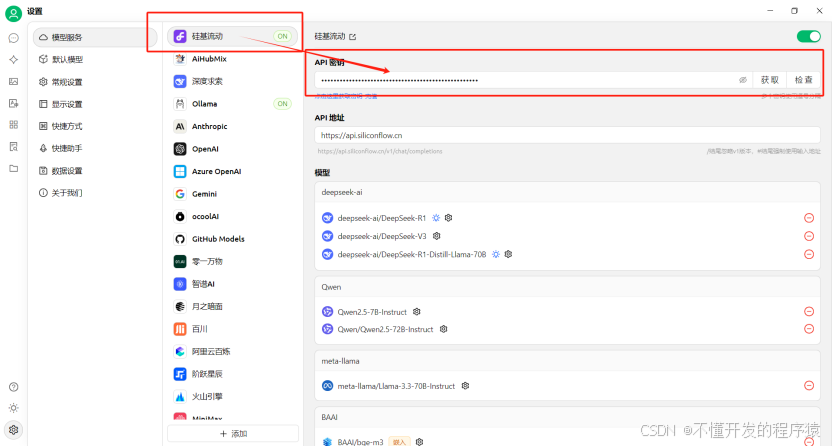Select 月之暗面 provider
Image resolution: width=832 pixels, height=446 pixels.
click(x=232, y=307)
